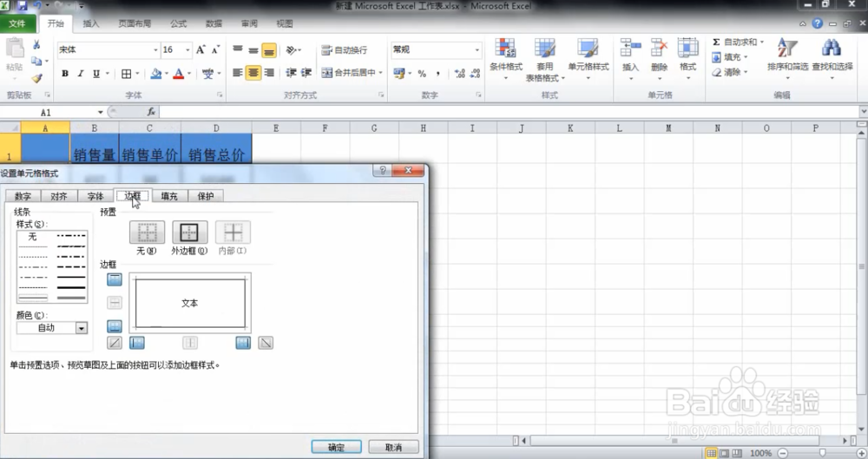Expand Fill (填充) dropdown in ribbon
Image resolution: width=868 pixels, height=459 pixels.
point(746,57)
